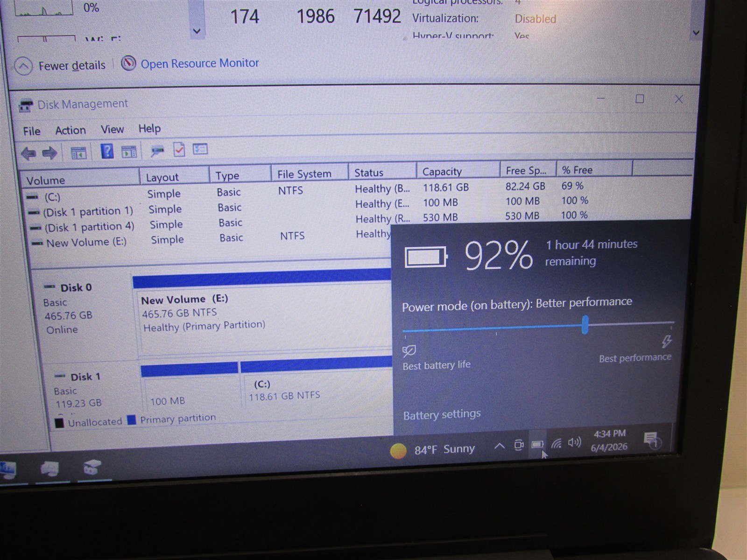The height and width of the screenshot is (560, 747).
Task: Click the Resource Monitor gauge icon
Action: [128, 63]
